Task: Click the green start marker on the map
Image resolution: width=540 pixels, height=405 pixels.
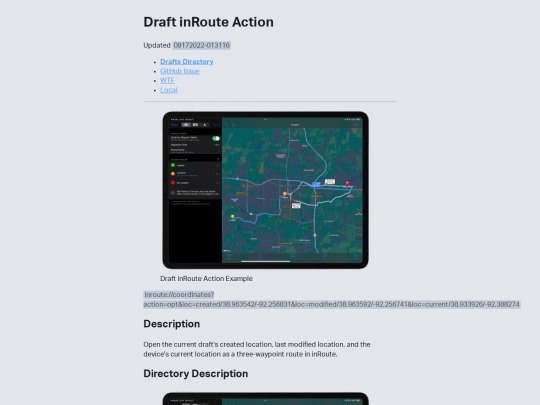Action: click(232, 217)
